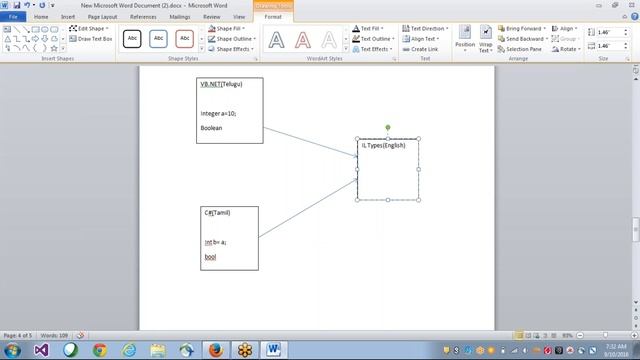
Task: Open the Selection Pane
Action: [520, 49]
